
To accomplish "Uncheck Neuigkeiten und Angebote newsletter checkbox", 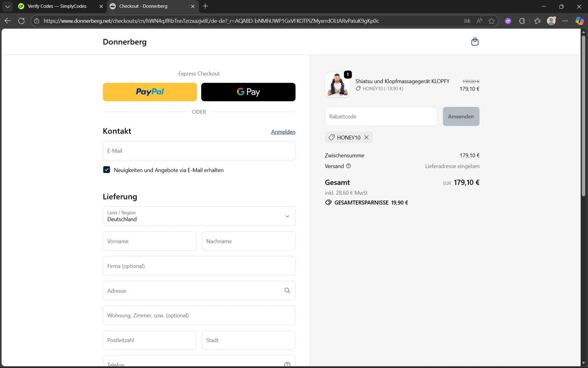I will pyautogui.click(x=107, y=170).
